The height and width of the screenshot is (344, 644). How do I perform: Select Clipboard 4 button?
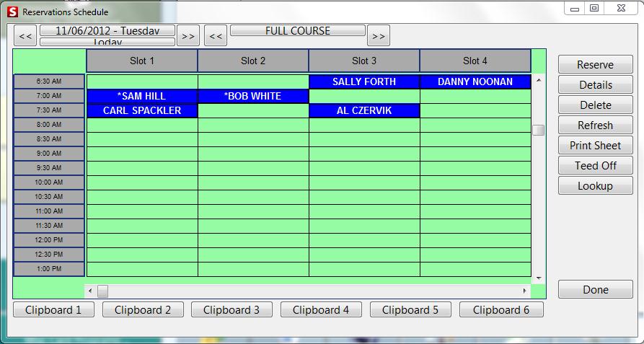tap(321, 310)
